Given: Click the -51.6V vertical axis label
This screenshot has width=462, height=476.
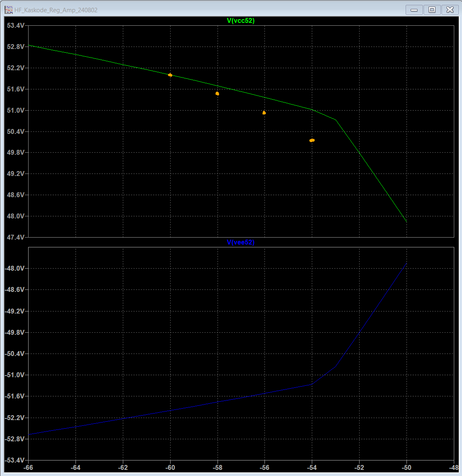Looking at the screenshot, I should 15,396.
